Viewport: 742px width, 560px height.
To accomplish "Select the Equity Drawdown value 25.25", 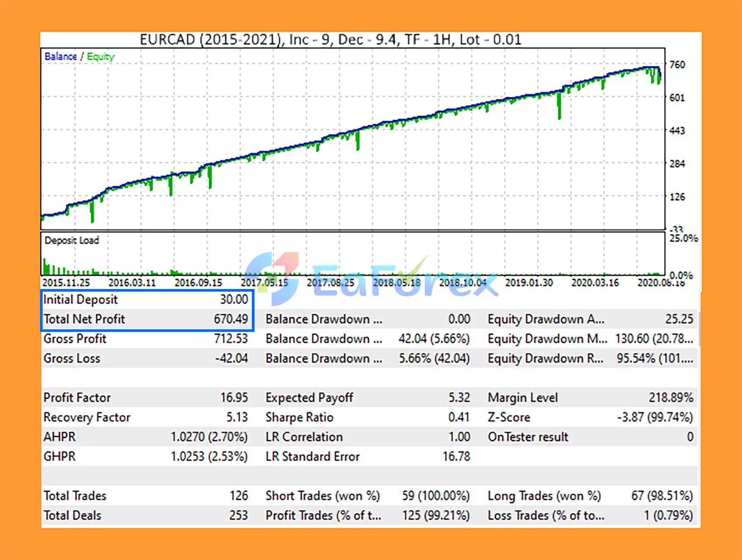I will click(x=679, y=319).
